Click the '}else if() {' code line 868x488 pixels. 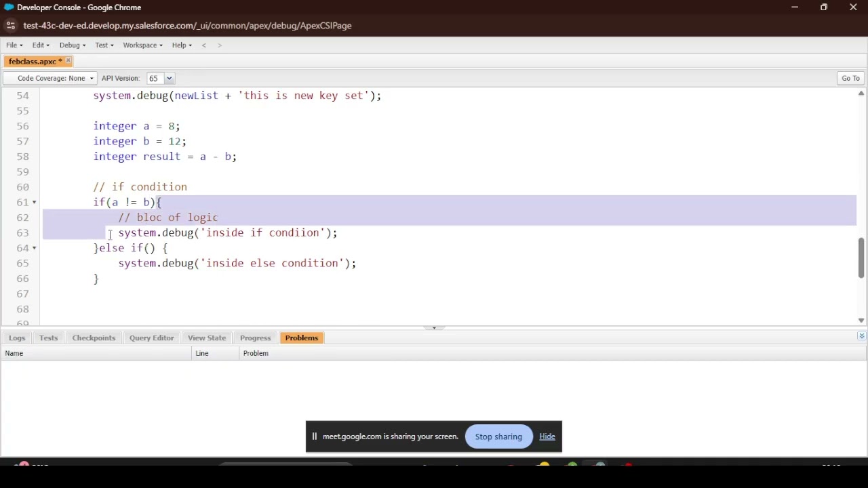click(130, 248)
